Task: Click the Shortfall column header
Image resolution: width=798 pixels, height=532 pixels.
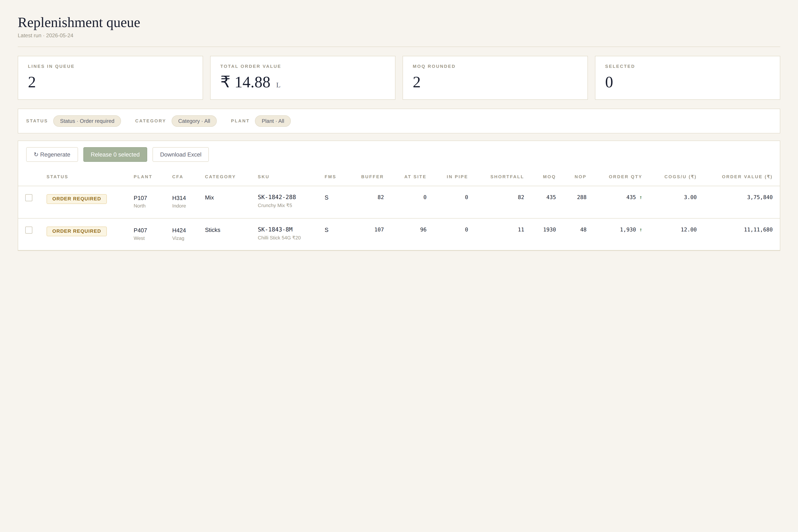Action: pyautogui.click(x=507, y=177)
